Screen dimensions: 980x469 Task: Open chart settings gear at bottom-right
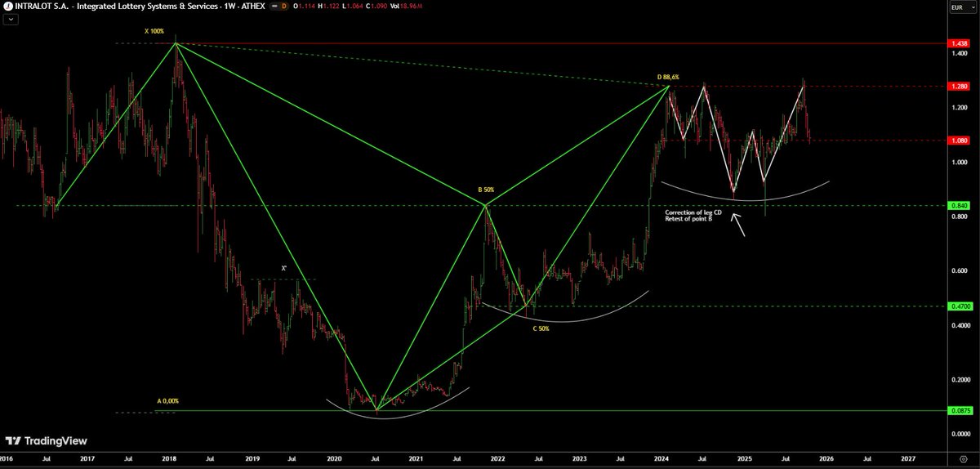coord(963,461)
